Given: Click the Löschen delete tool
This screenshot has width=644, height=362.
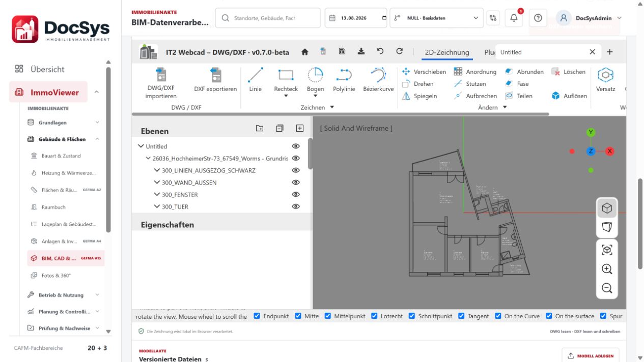Looking at the screenshot, I should tap(568, 72).
